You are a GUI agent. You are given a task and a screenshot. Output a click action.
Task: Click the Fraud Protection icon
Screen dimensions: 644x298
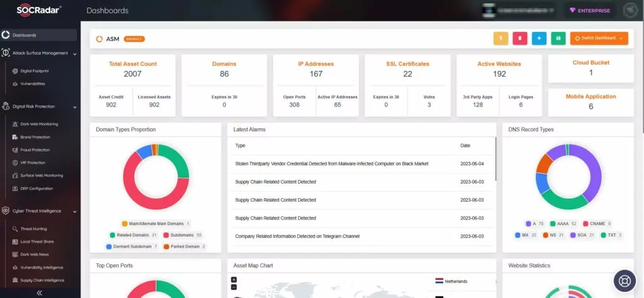pos(15,150)
